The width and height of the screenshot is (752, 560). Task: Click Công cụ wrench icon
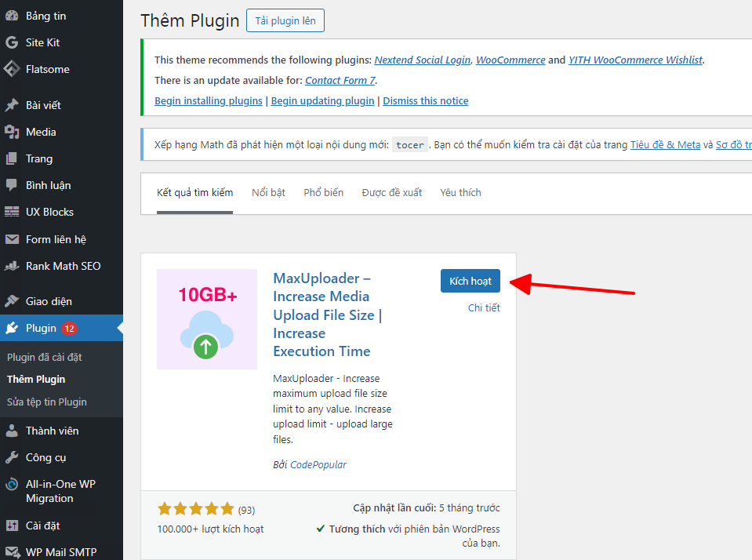click(12, 457)
